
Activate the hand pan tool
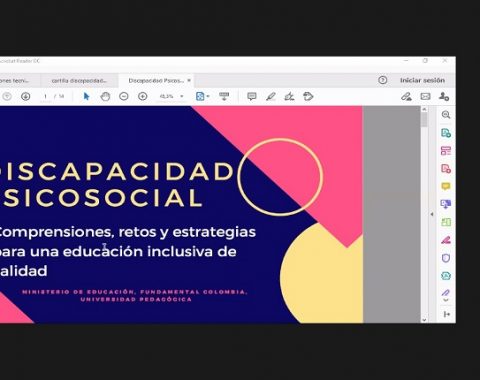click(x=105, y=97)
